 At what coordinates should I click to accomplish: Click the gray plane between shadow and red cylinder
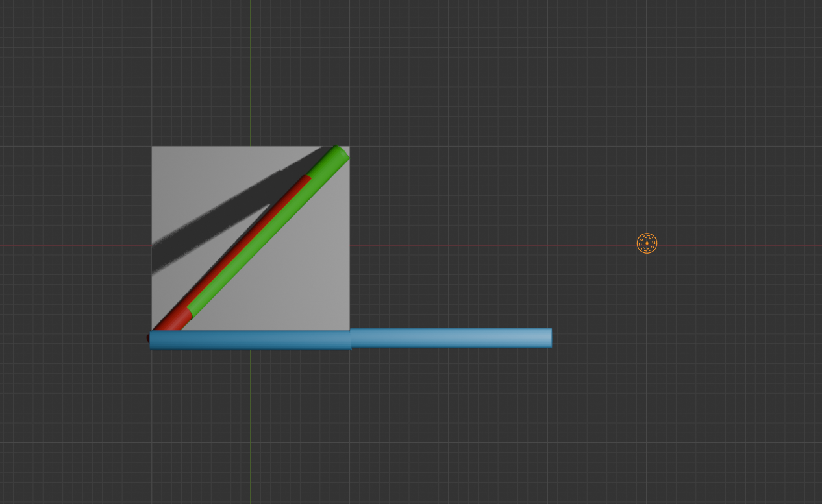click(x=195, y=272)
